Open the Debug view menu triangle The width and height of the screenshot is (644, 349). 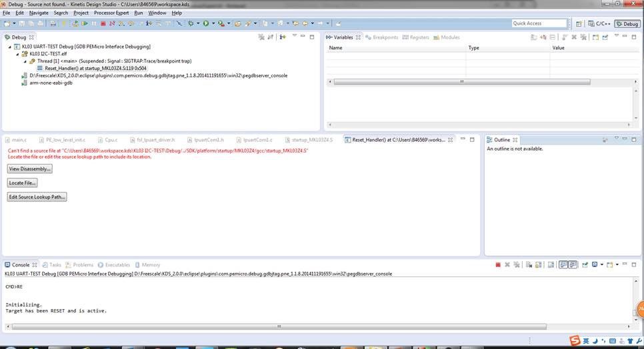coord(294,36)
